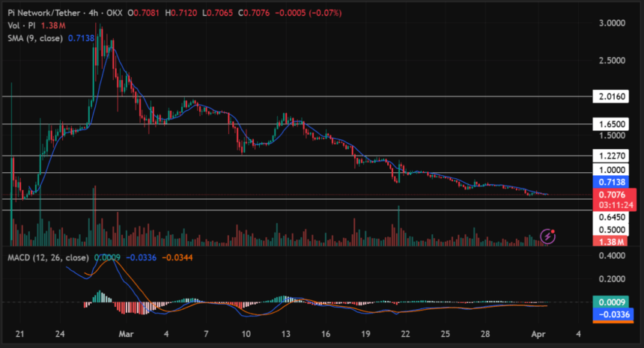Click the H0.7120 high price readout
This screenshot has width=644, height=348.
[x=181, y=13]
